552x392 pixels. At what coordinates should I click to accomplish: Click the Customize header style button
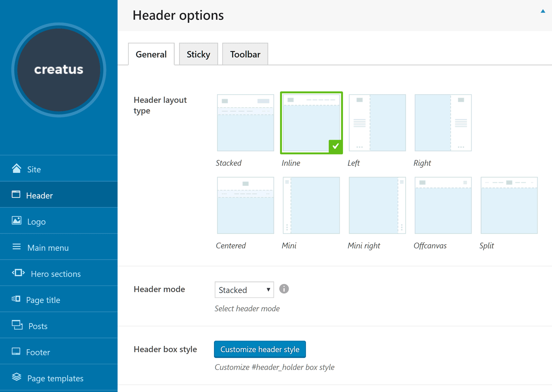[x=260, y=349]
